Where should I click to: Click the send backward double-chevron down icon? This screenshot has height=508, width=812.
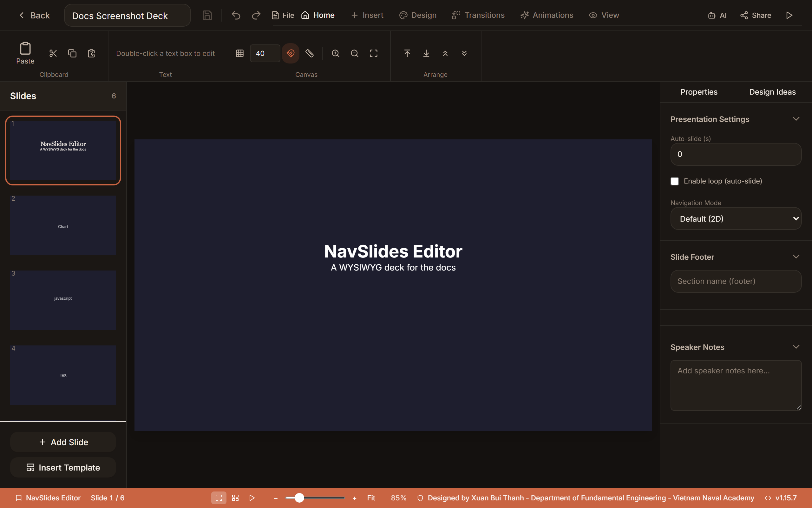(464, 53)
